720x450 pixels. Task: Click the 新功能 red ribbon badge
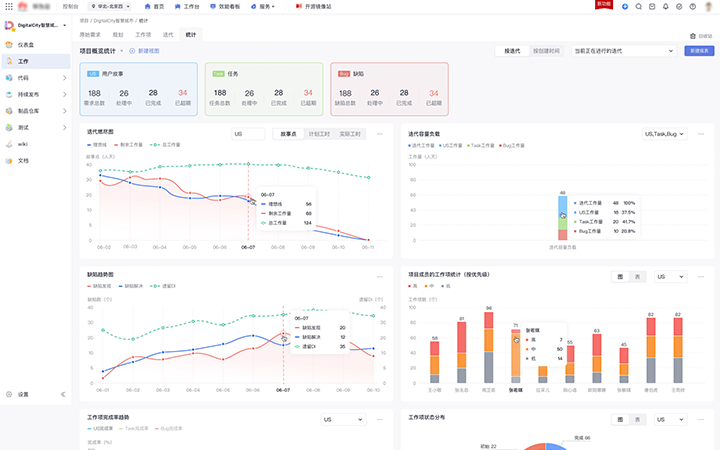coord(603,4)
